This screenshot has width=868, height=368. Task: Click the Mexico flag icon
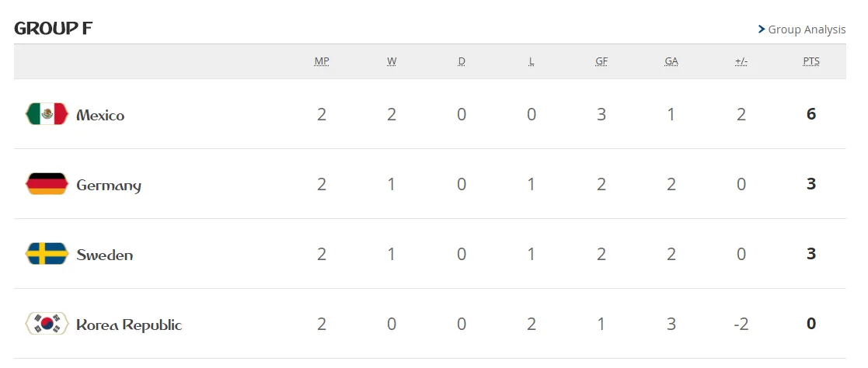(x=47, y=114)
